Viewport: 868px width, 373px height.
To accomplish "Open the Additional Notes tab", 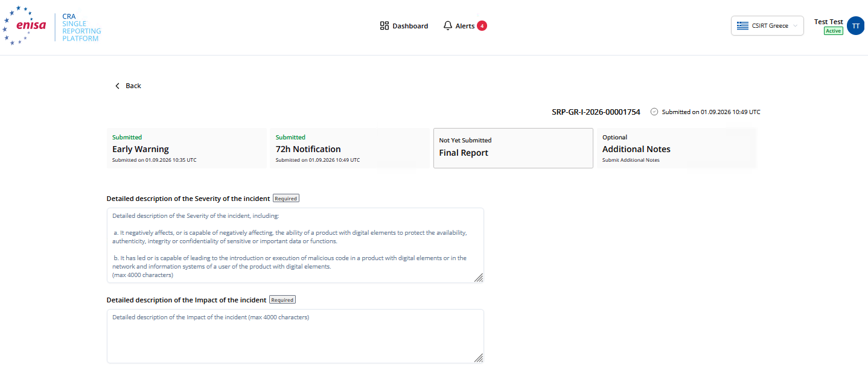I will point(677,148).
